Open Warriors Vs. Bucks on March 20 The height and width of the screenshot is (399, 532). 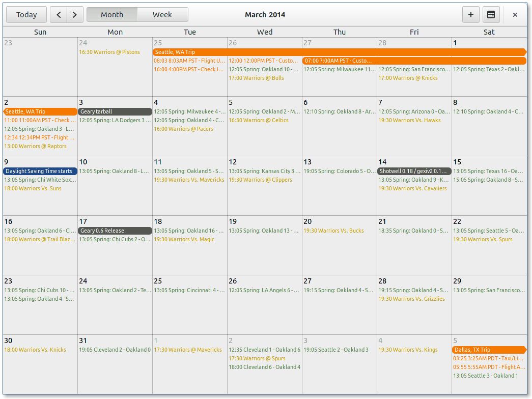click(x=334, y=231)
